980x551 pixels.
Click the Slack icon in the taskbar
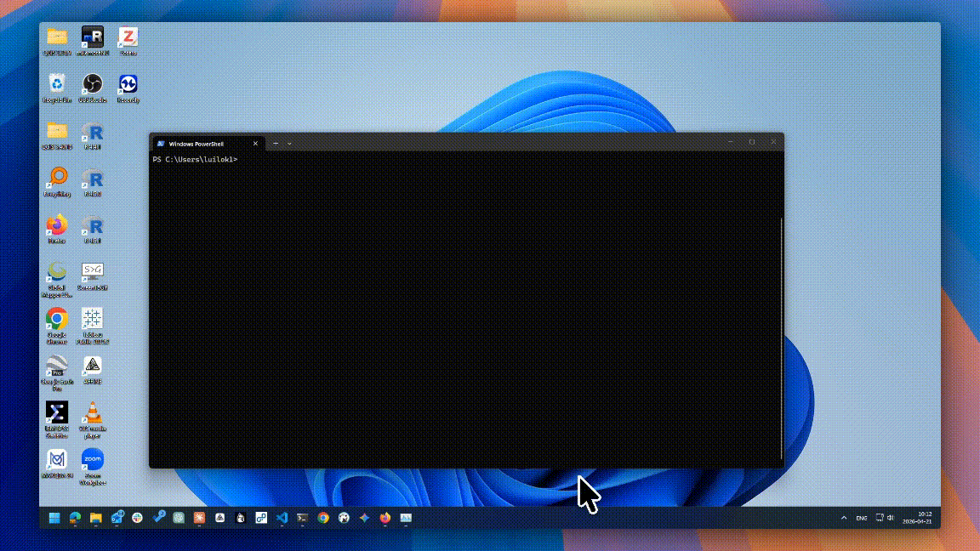(x=137, y=518)
